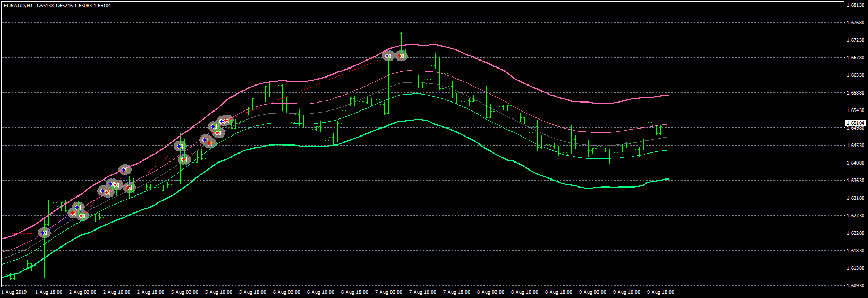This screenshot has width=868, height=298.
Task: Select the 7 Aug 18:00 time label
Action: click(456, 292)
